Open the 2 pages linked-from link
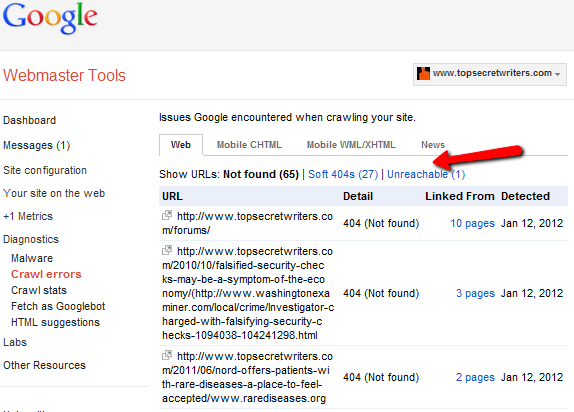The image size is (574, 412). point(475,377)
